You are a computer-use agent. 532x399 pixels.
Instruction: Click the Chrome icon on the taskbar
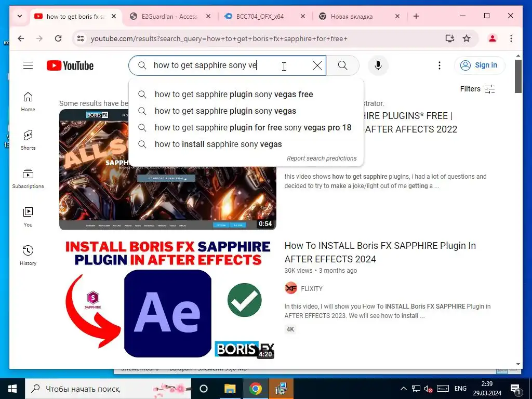point(256,389)
